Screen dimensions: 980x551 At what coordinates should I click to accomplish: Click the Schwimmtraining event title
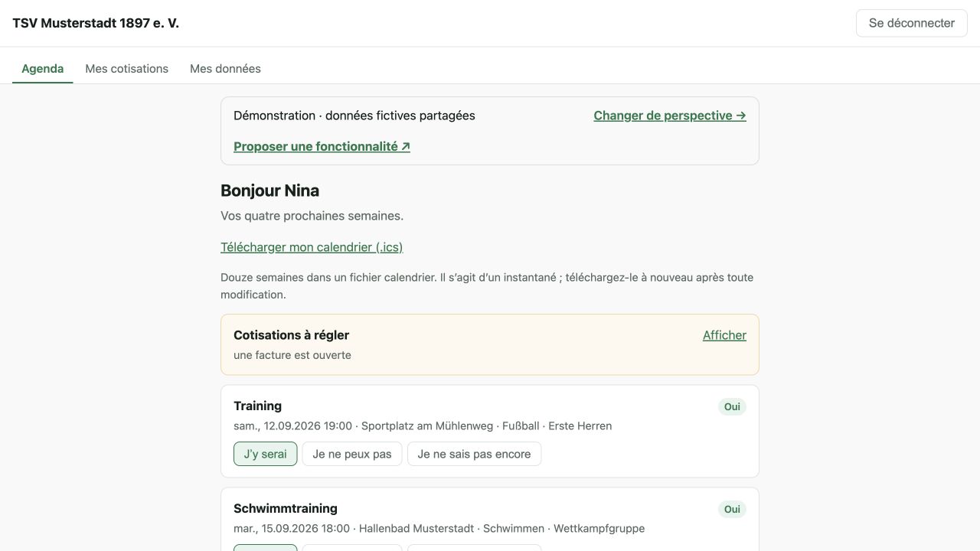[x=286, y=508]
